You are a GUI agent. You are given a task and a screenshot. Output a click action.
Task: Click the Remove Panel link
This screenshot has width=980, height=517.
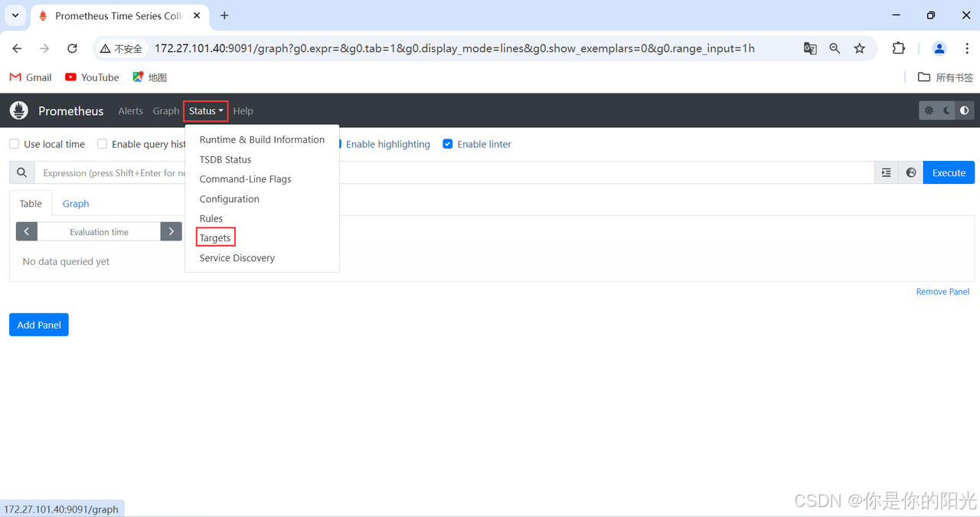pyautogui.click(x=942, y=292)
